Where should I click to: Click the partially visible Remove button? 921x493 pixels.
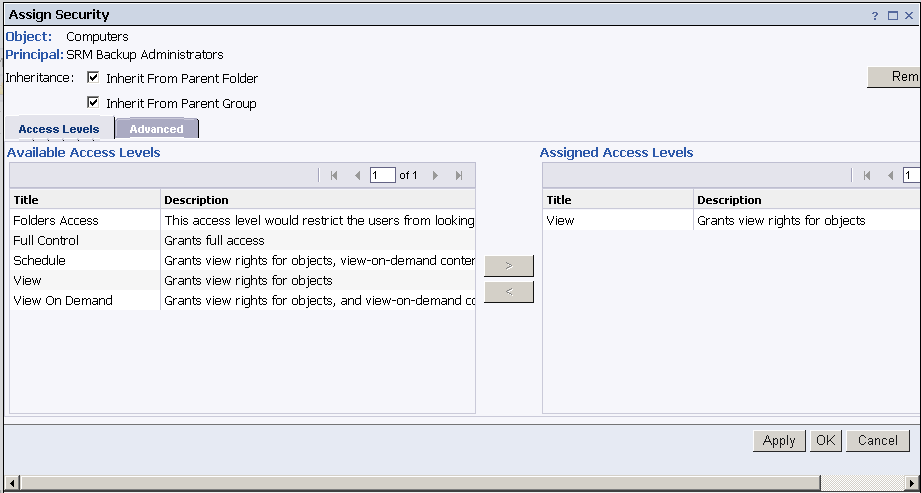[x=894, y=77]
